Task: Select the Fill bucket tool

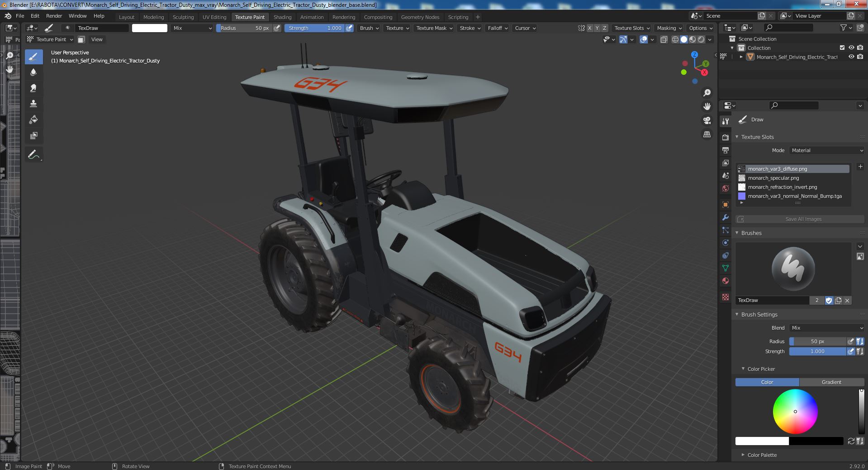Action: coord(33,120)
